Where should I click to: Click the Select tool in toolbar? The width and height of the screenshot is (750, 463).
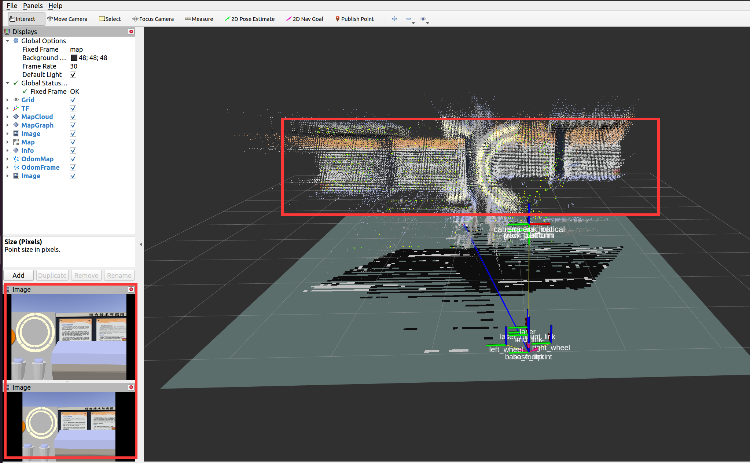pos(110,18)
